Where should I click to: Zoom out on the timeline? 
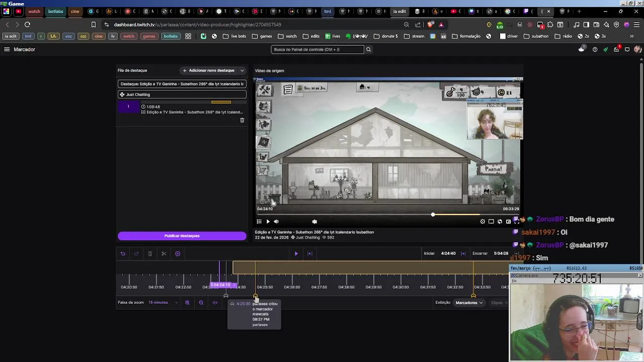tap(201, 303)
